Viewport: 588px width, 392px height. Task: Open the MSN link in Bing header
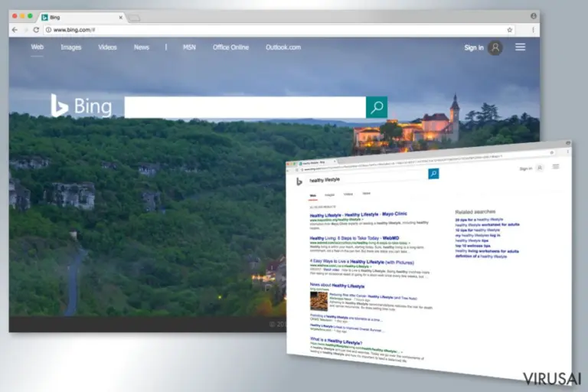pyautogui.click(x=189, y=47)
